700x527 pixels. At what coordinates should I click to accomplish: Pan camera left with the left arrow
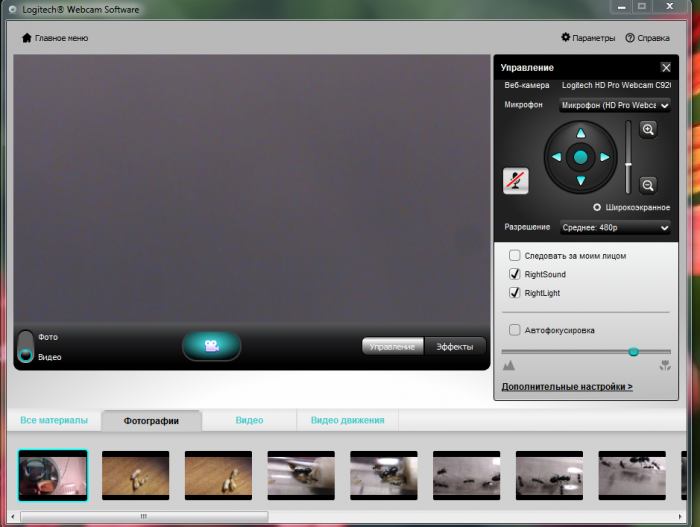556,157
